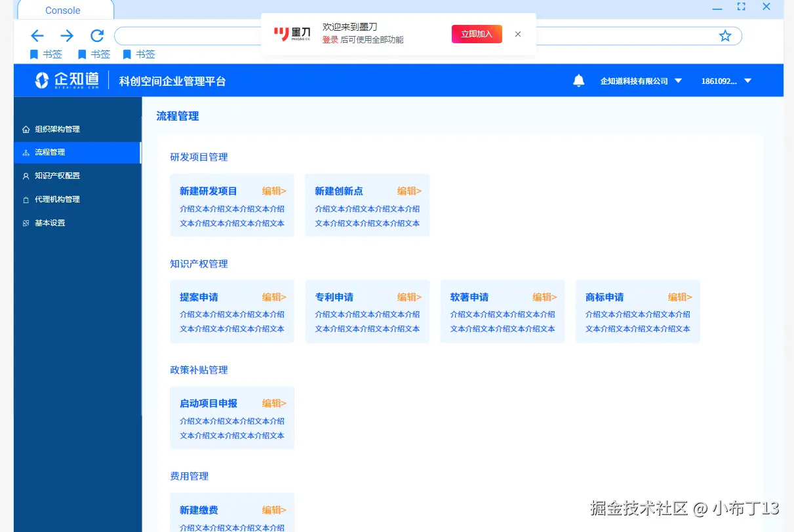The width and height of the screenshot is (794, 532).
Task: Open the 1861092 account dropdown
Action: [x=725, y=81]
